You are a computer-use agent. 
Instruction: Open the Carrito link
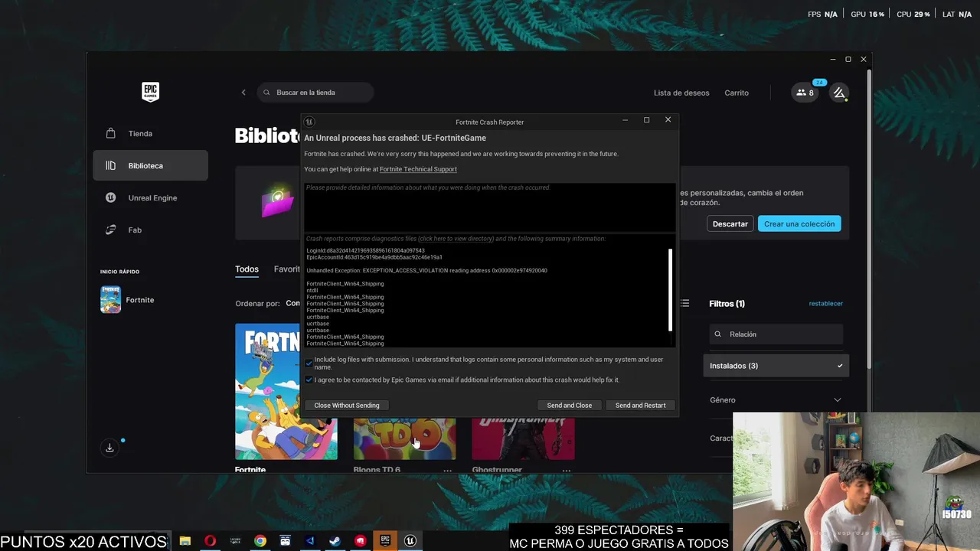737,93
